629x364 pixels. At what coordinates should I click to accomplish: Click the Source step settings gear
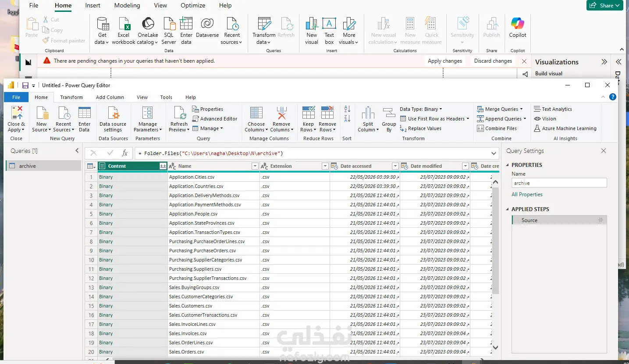(x=601, y=220)
